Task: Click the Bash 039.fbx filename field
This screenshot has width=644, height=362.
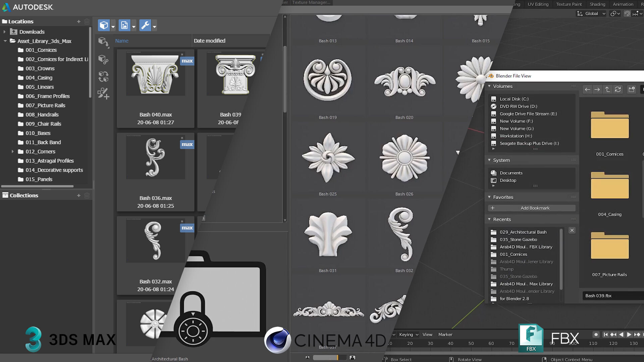Action: [612, 296]
